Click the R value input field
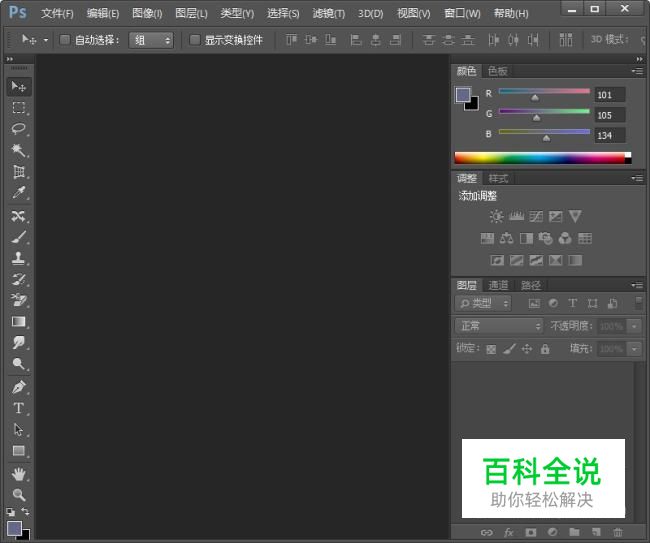 tap(609, 95)
